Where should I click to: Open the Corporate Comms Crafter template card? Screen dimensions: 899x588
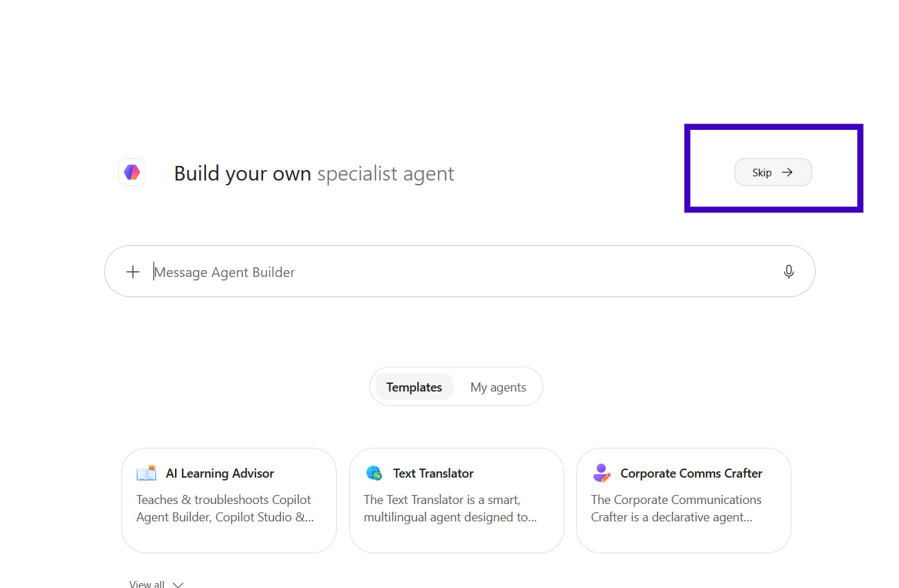point(684,501)
